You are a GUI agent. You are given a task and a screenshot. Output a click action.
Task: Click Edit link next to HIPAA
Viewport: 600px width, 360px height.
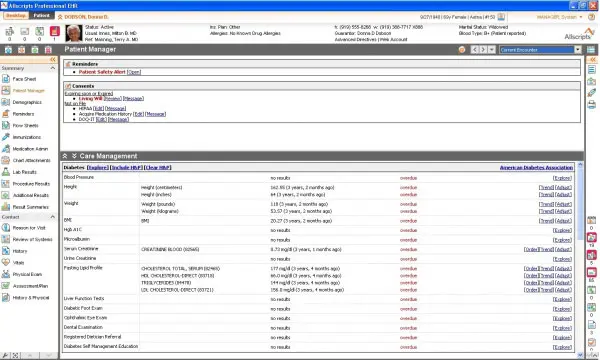pyautogui.click(x=98, y=109)
